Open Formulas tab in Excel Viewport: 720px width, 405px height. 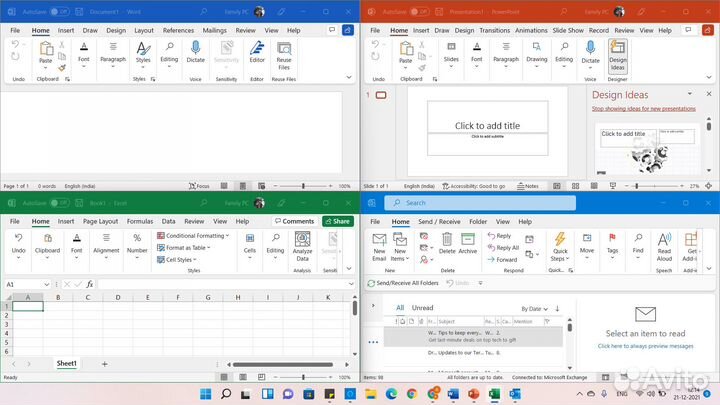pyautogui.click(x=140, y=221)
